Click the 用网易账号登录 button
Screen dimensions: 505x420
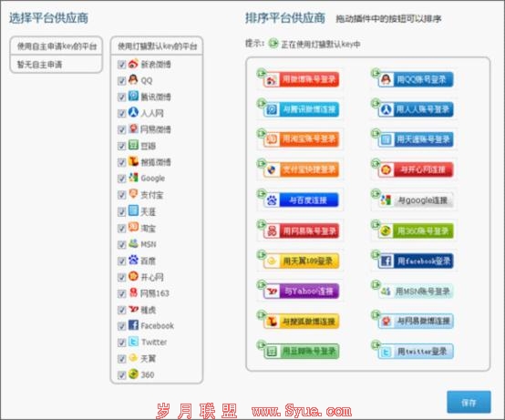tap(301, 230)
